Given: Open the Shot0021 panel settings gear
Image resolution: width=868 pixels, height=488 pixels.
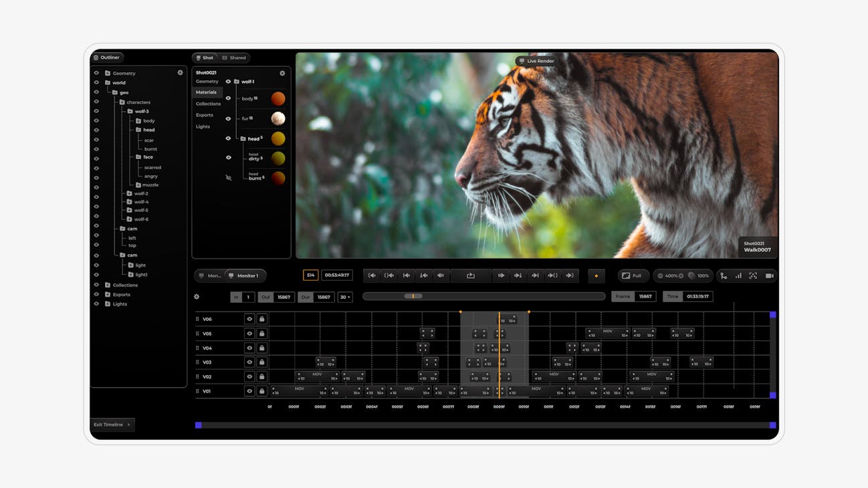Looking at the screenshot, I should [x=282, y=73].
